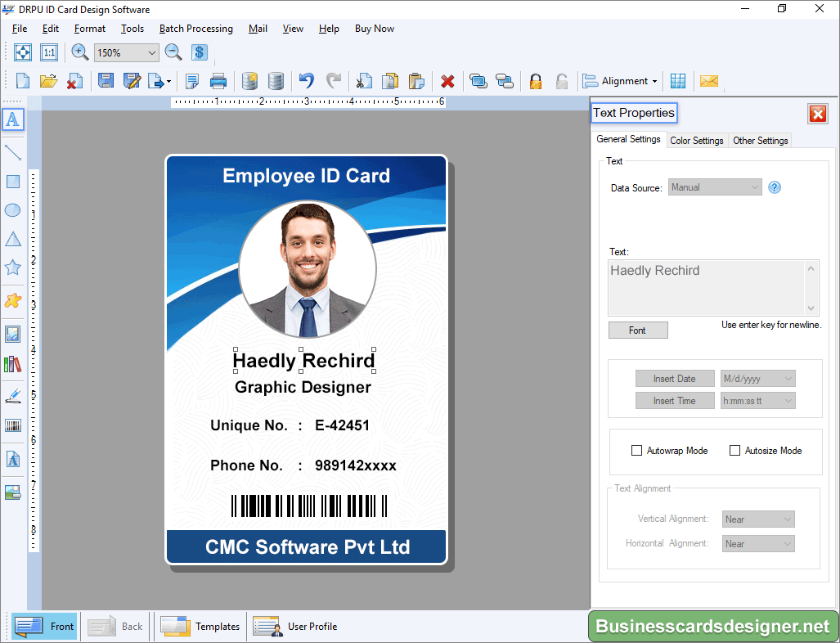Undo the last action

click(x=307, y=81)
